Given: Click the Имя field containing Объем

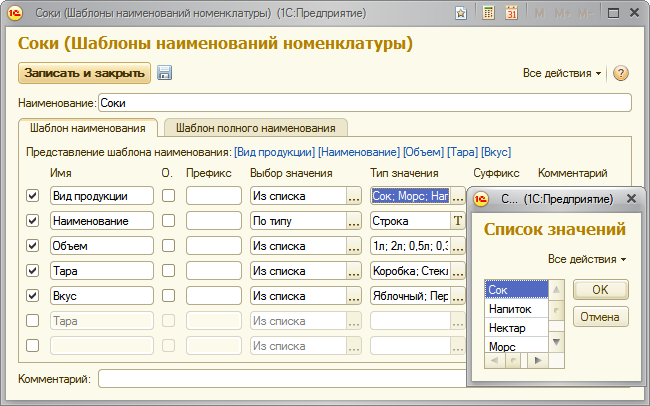Looking at the screenshot, I should click(x=102, y=246).
